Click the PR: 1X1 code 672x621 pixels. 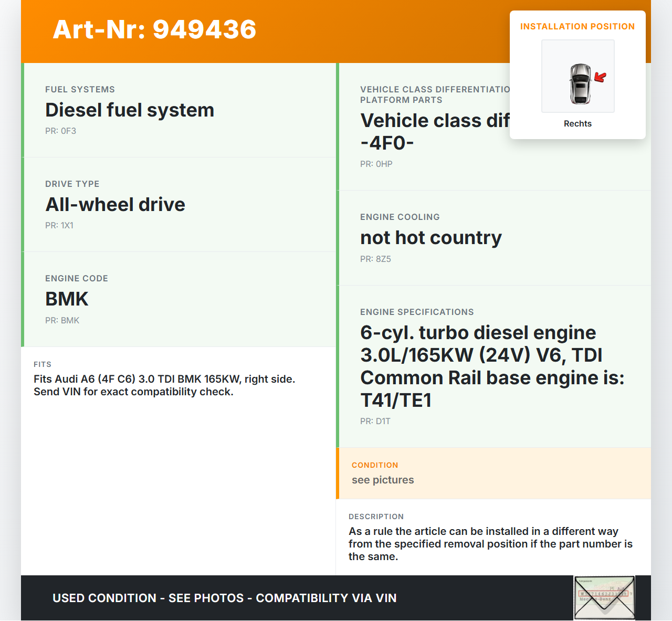[59, 226]
